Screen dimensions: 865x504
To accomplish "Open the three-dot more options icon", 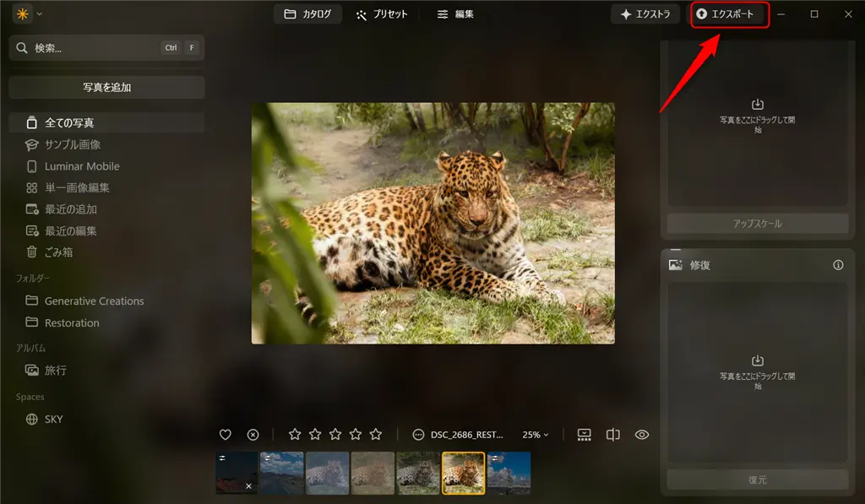I will click(418, 435).
